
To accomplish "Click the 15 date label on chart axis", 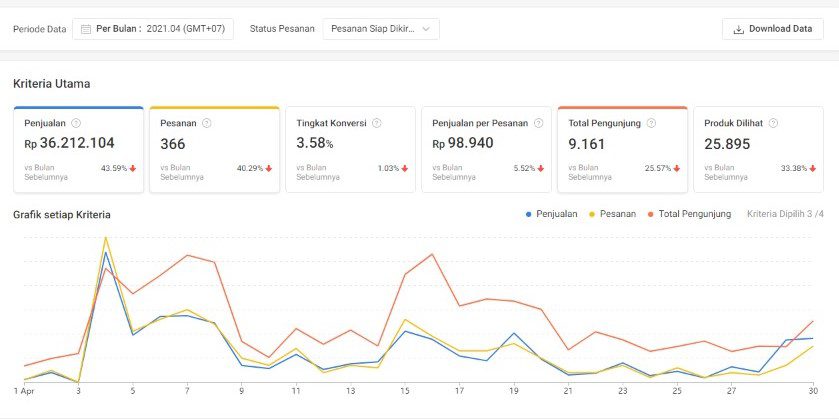I will [x=406, y=391].
